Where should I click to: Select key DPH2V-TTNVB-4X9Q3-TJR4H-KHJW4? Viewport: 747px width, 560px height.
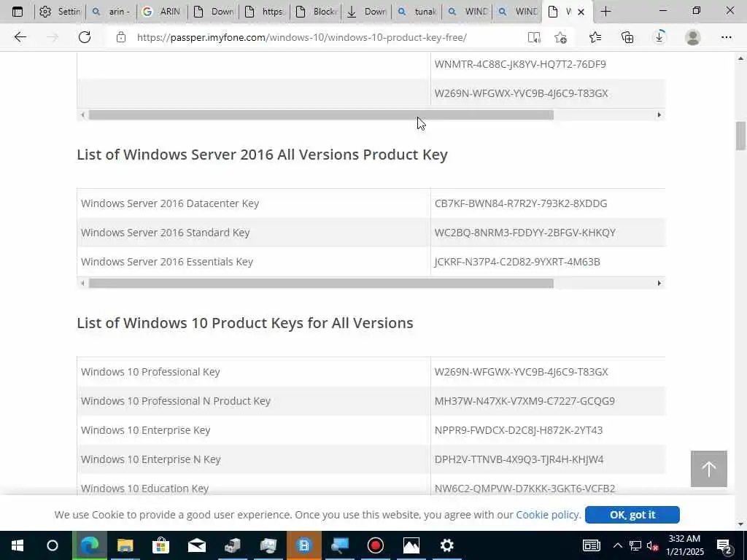[x=519, y=459]
